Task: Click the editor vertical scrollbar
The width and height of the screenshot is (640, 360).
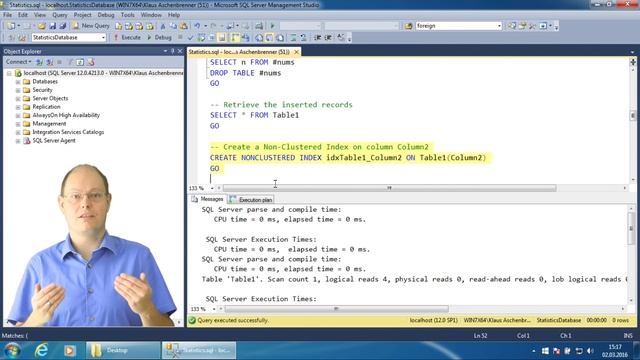Action: pos(633,116)
